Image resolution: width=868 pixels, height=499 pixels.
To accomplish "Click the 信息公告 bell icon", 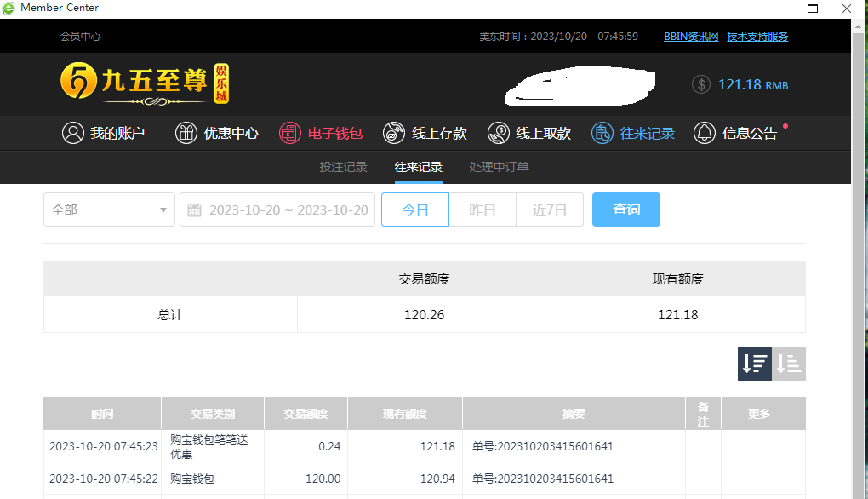I will [x=705, y=133].
